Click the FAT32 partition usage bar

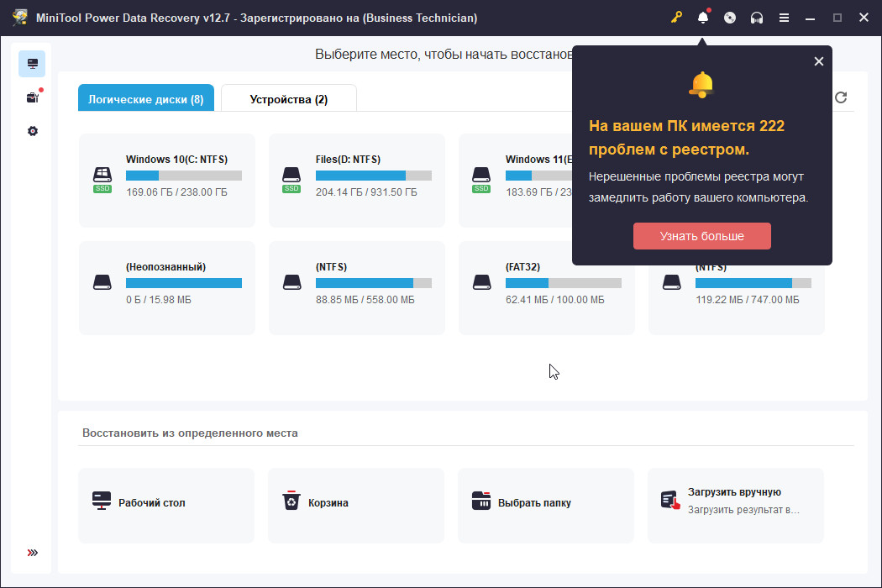tap(563, 283)
